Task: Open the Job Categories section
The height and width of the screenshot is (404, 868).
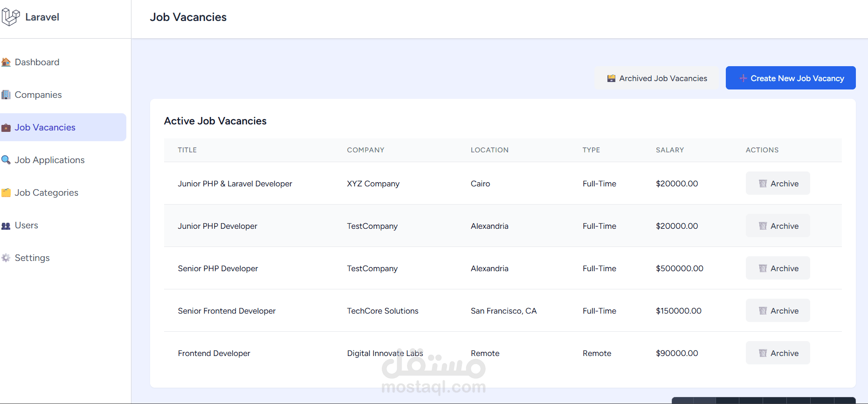Action: point(46,193)
